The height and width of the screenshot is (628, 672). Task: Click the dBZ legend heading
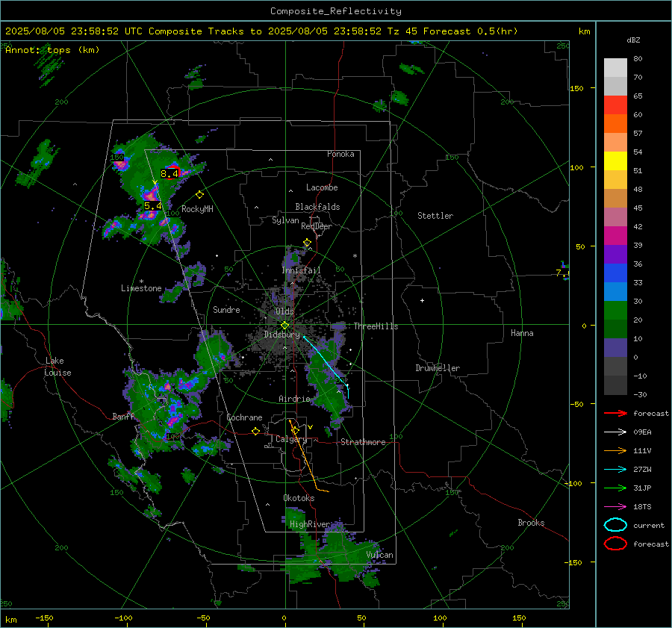click(x=633, y=40)
